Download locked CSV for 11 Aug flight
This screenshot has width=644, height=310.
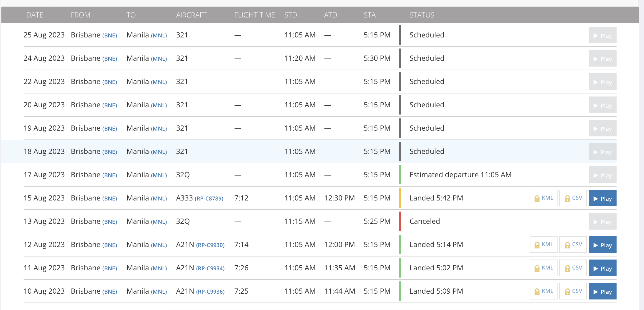pyautogui.click(x=573, y=268)
